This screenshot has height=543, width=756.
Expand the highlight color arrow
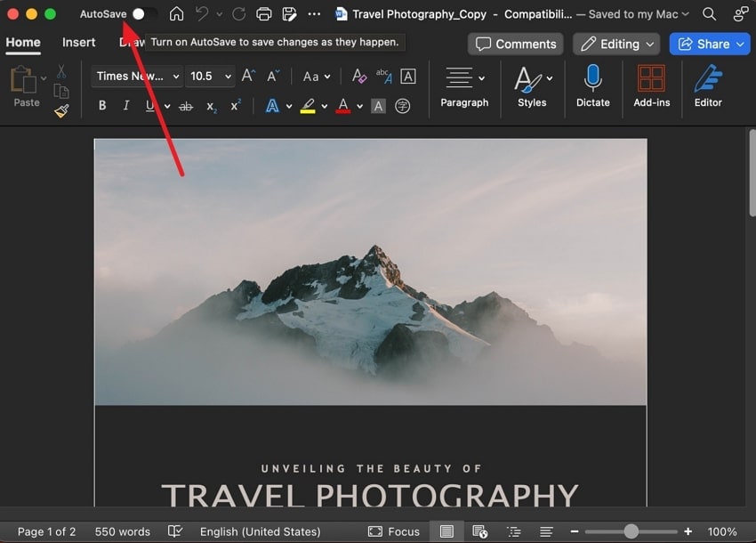(x=325, y=106)
